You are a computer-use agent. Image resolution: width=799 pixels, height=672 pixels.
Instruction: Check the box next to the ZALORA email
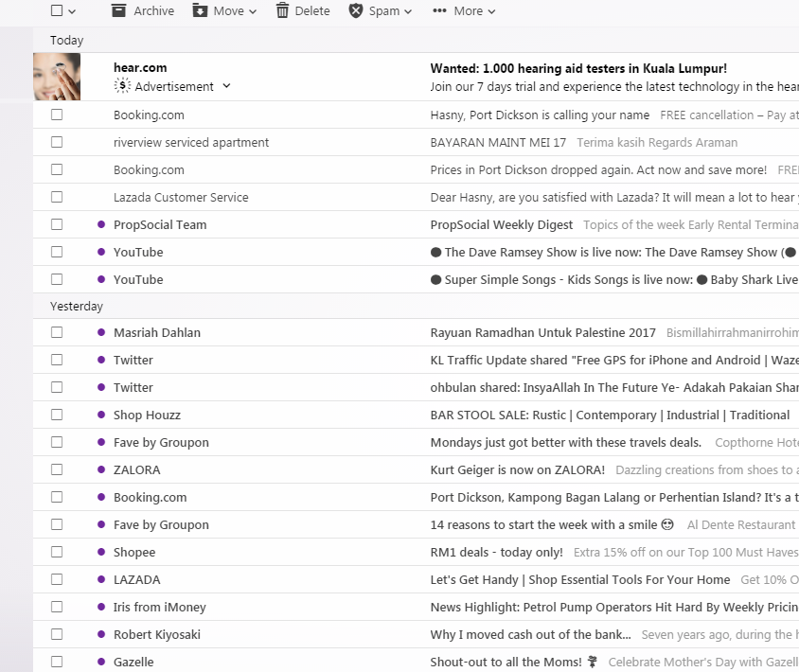(x=57, y=469)
